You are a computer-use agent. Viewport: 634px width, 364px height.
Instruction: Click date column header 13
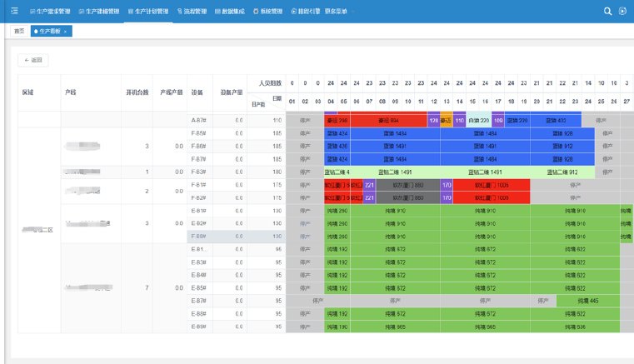[x=447, y=102]
